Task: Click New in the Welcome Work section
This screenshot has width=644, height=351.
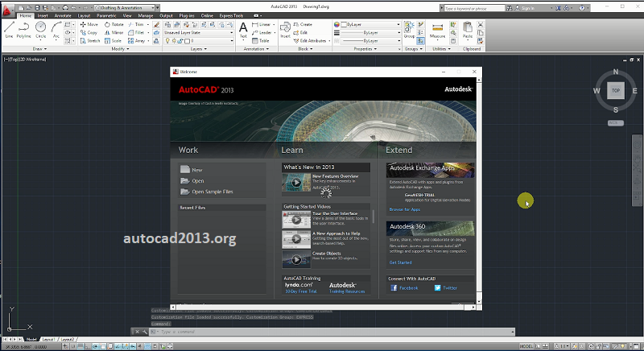Action: [x=192, y=170]
